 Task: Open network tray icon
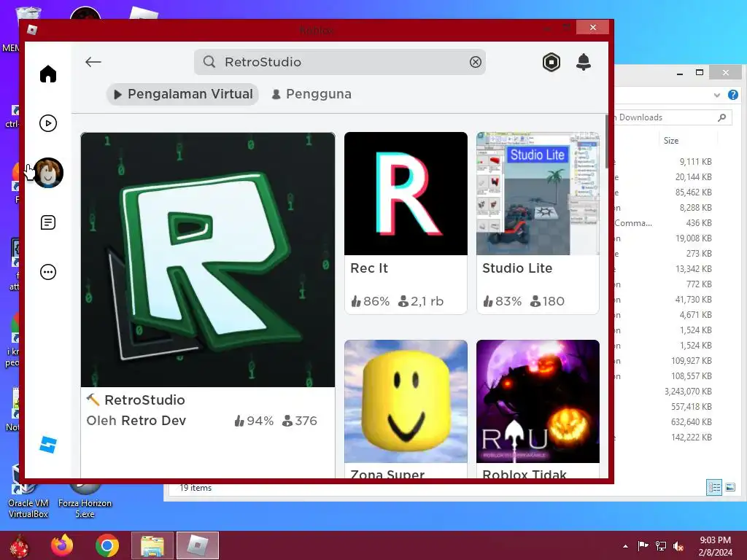click(661, 545)
